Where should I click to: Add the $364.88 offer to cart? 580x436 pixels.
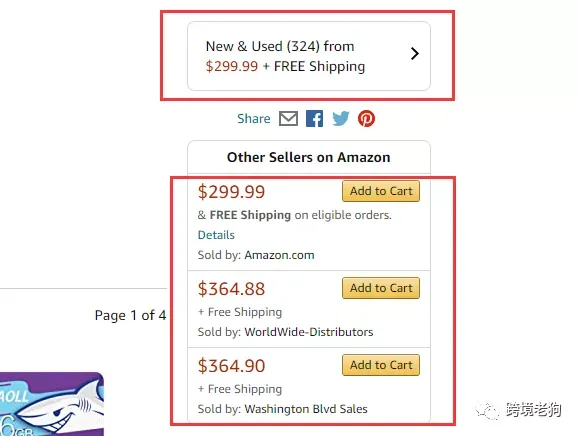(x=381, y=288)
